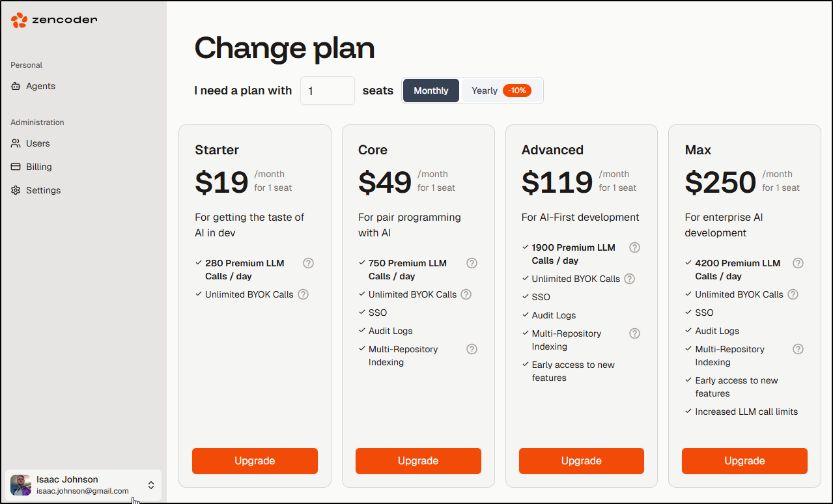Click Upgrade button on Advanced plan

pyautogui.click(x=581, y=460)
